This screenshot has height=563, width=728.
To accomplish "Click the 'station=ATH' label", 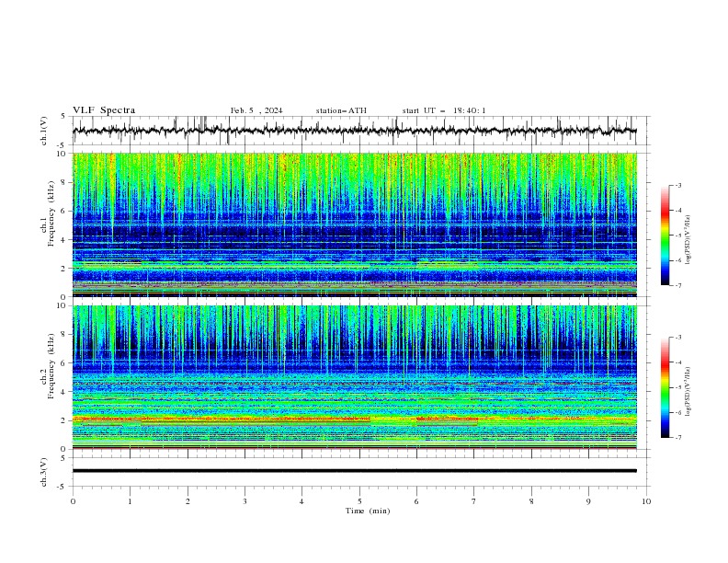I will (341, 110).
